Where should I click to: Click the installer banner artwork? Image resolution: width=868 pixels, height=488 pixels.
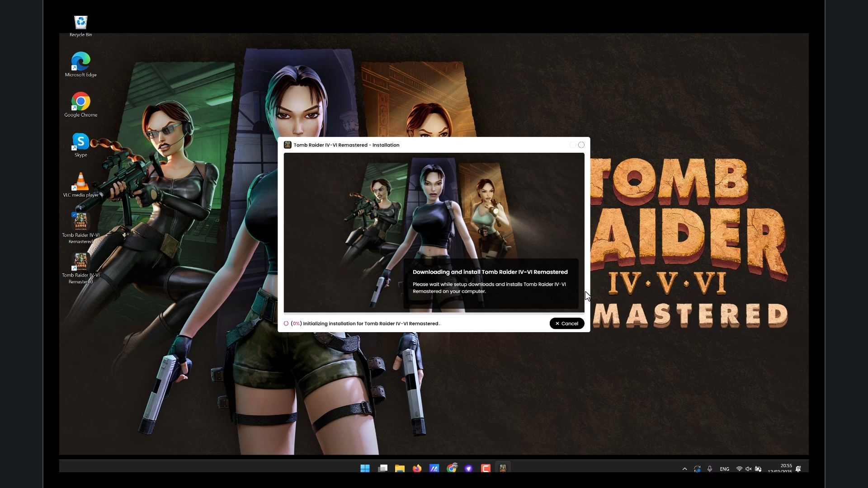[x=434, y=232]
